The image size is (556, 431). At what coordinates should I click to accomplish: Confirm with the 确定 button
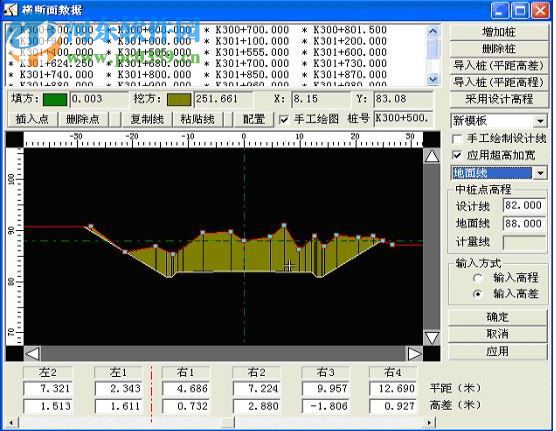tap(497, 317)
